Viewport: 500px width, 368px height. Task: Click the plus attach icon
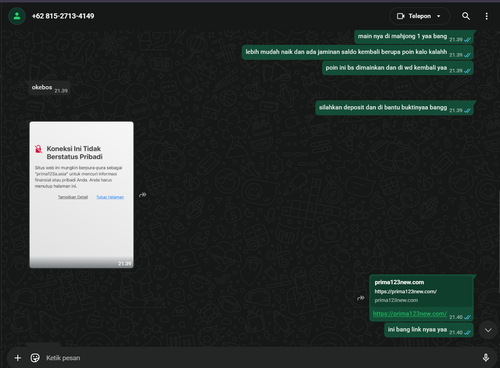[x=18, y=358]
